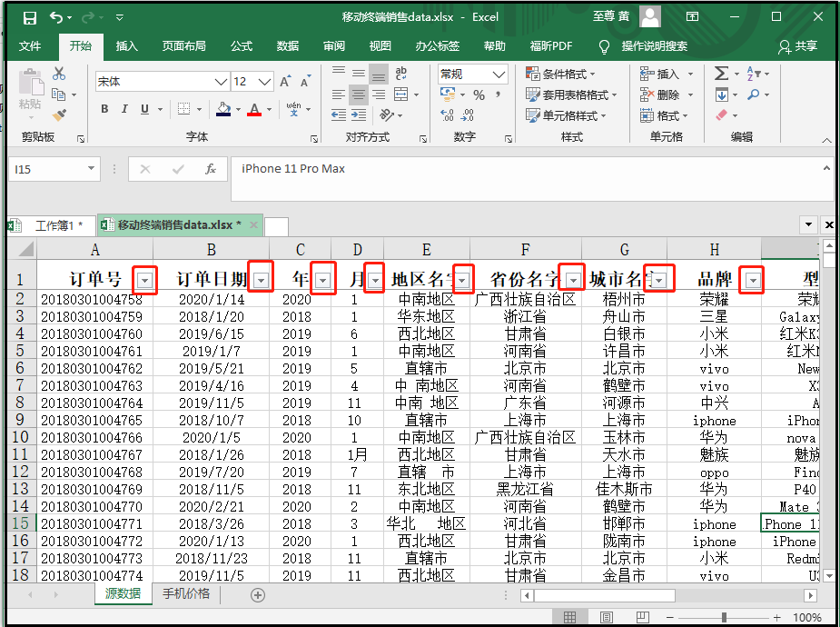Screen dimensions: 840x627
Task: Click Merge and Center icon
Action: pos(401,95)
